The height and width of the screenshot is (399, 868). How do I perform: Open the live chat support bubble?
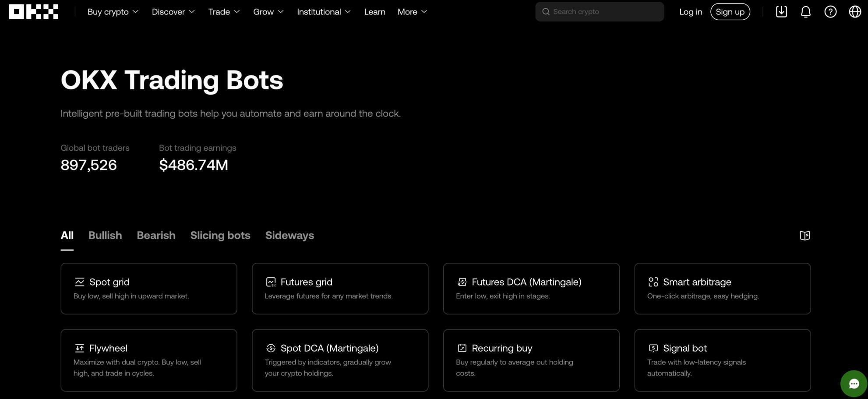point(854,383)
